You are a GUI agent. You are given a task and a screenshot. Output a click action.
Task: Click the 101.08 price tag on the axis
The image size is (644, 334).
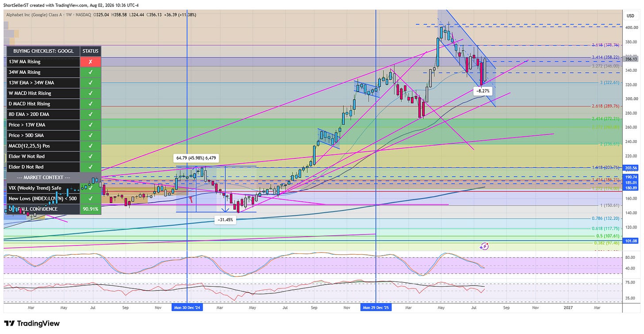(630, 241)
